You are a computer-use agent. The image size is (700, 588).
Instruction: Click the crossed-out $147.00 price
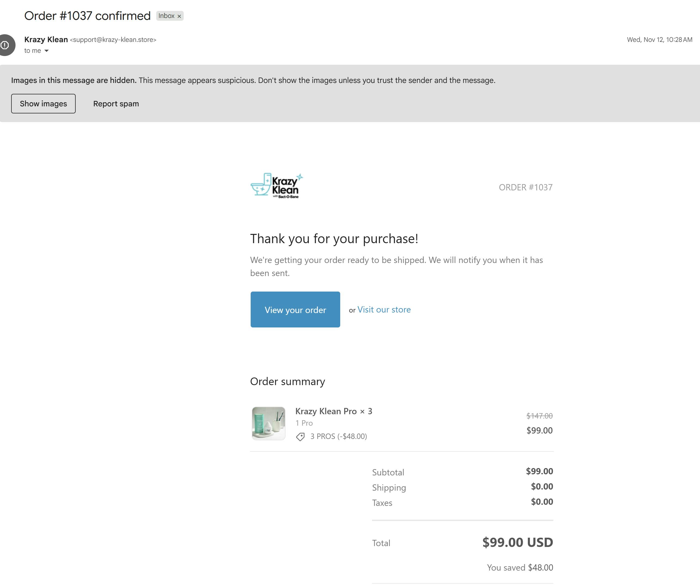[x=539, y=416]
